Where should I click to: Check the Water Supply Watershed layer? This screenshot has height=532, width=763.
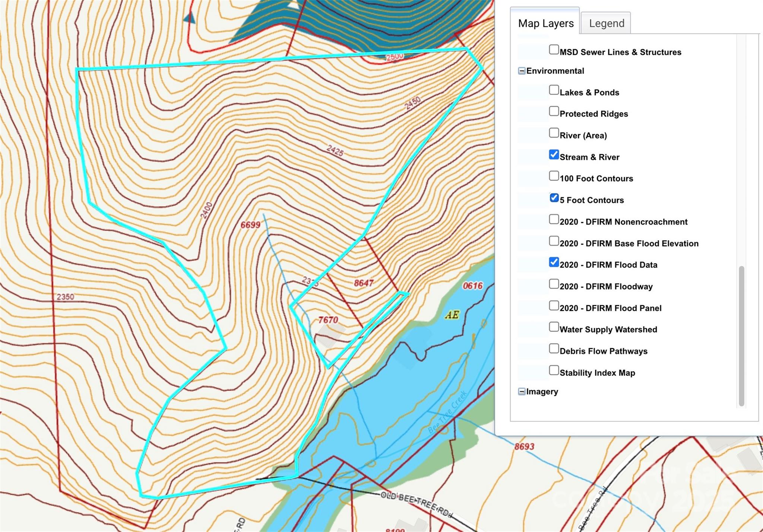554,327
